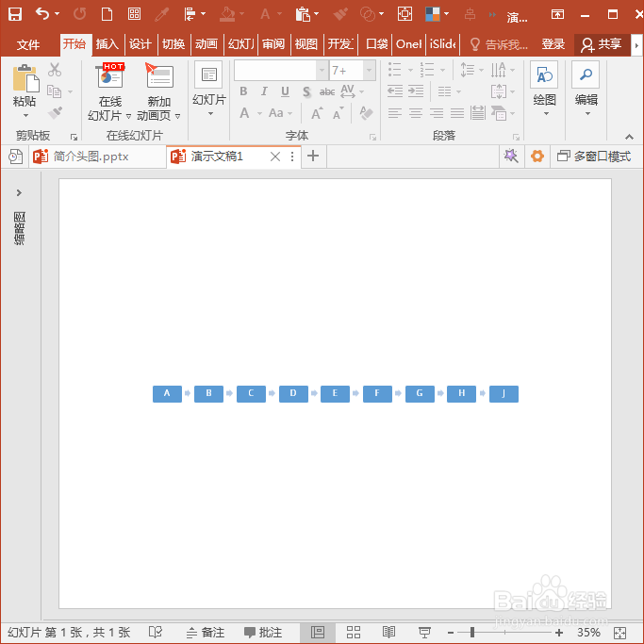Open the 文件 file menu
Image resolution: width=644 pixels, height=644 pixels.
[28, 44]
